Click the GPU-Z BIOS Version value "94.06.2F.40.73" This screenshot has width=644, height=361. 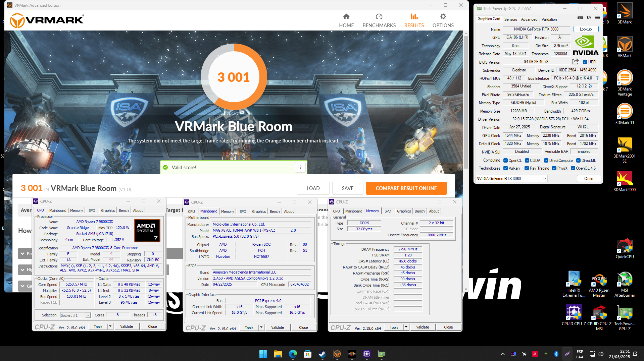[x=536, y=62]
